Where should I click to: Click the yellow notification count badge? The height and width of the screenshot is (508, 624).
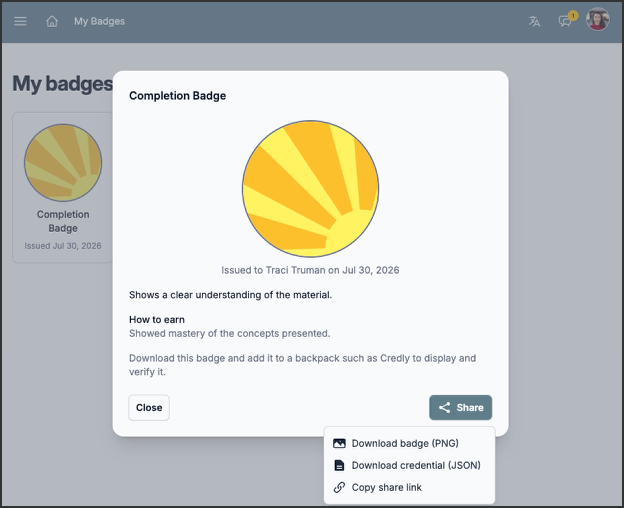tap(573, 16)
